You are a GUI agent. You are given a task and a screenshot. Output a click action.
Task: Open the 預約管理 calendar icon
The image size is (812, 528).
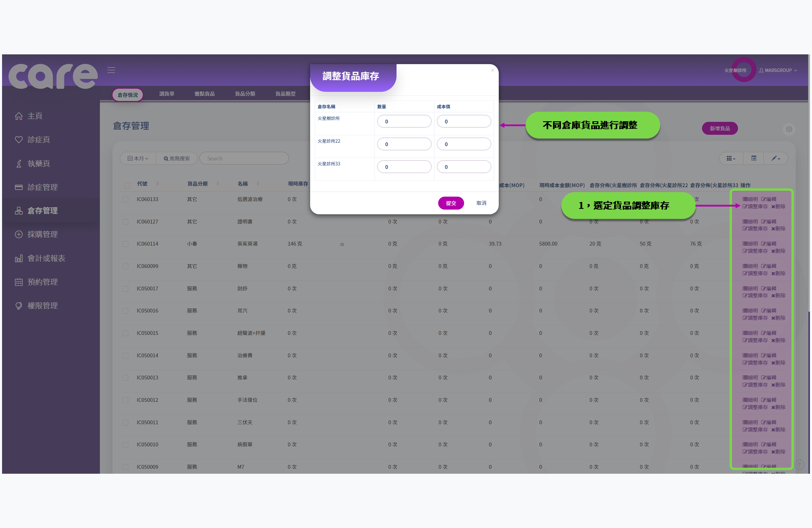point(19,282)
